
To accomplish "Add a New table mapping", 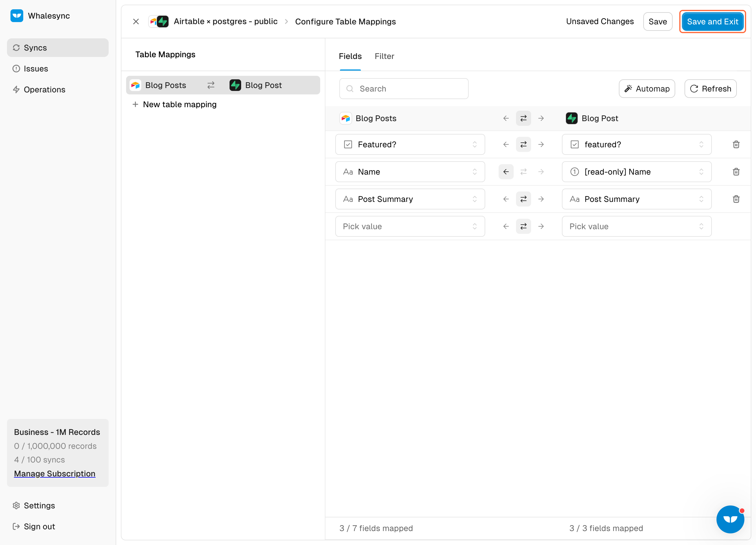I will tap(174, 104).
